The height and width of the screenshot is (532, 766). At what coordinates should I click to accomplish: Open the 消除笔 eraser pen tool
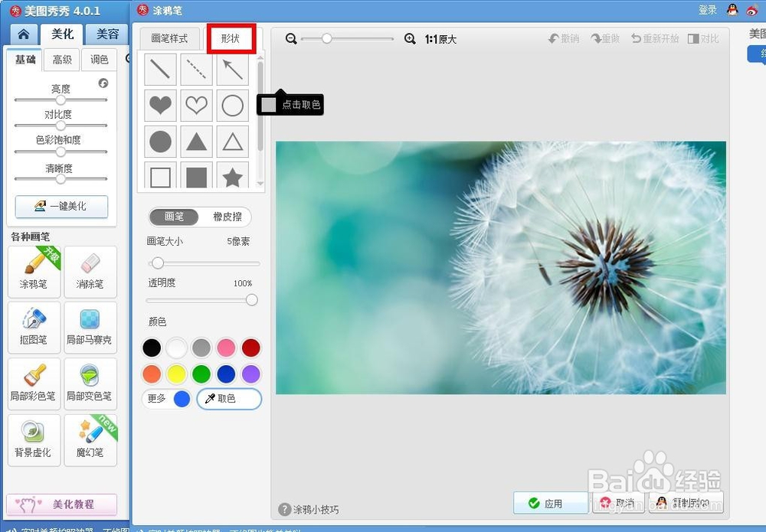90,272
